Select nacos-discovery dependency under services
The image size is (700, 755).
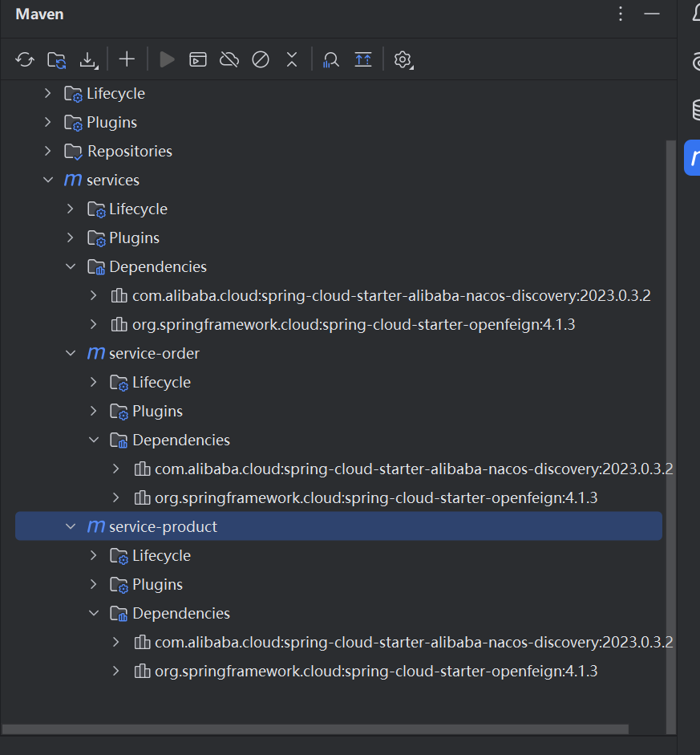pyautogui.click(x=391, y=295)
